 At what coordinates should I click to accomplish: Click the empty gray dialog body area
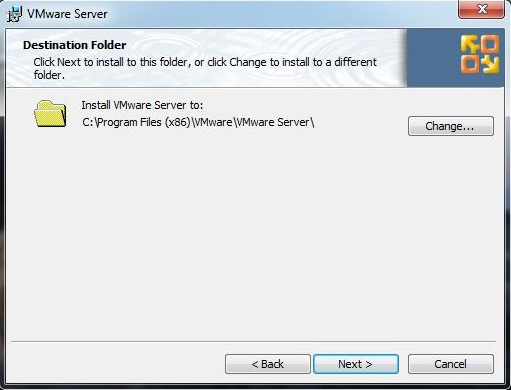(x=255, y=233)
